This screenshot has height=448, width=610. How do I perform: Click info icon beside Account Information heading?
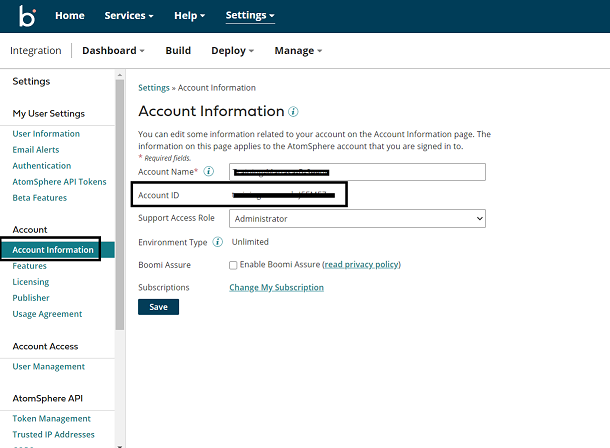coord(293,112)
